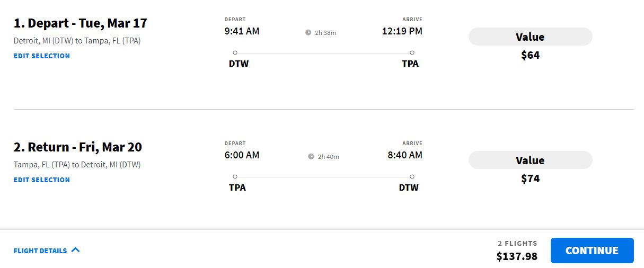Click the DTW origin dot on the departure route
This screenshot has height=268, width=644.
pos(235,53)
